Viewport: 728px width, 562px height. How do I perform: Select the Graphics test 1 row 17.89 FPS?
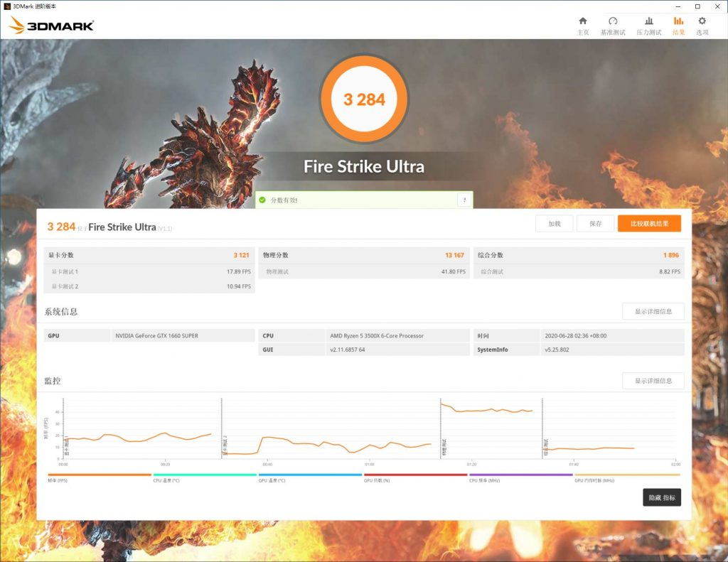pos(149,271)
